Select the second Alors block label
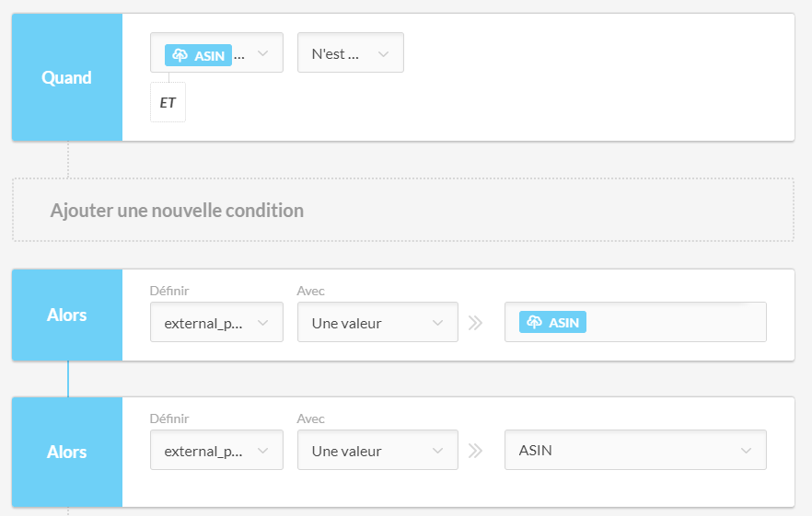 (66, 452)
